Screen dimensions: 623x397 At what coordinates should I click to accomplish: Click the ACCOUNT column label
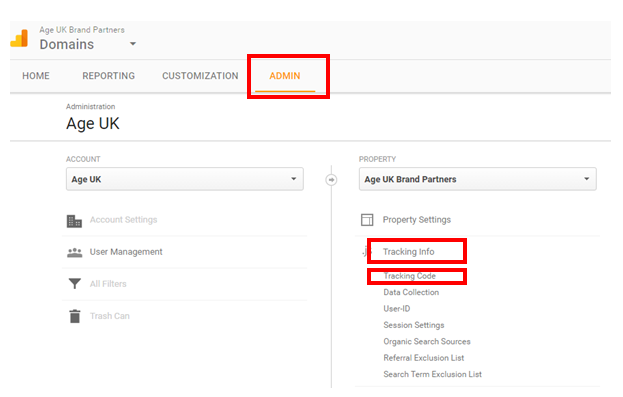click(x=83, y=159)
